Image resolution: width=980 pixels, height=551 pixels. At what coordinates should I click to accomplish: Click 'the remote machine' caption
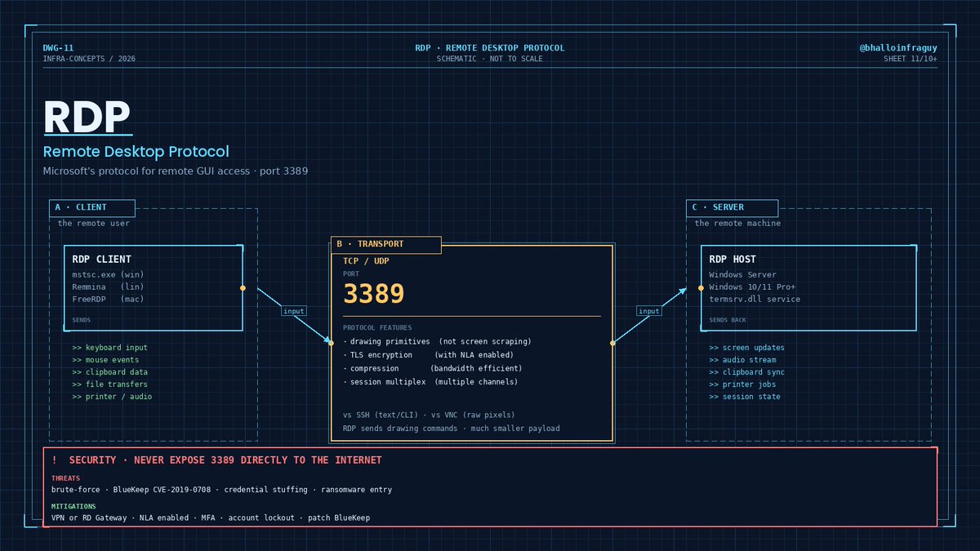[x=737, y=224]
